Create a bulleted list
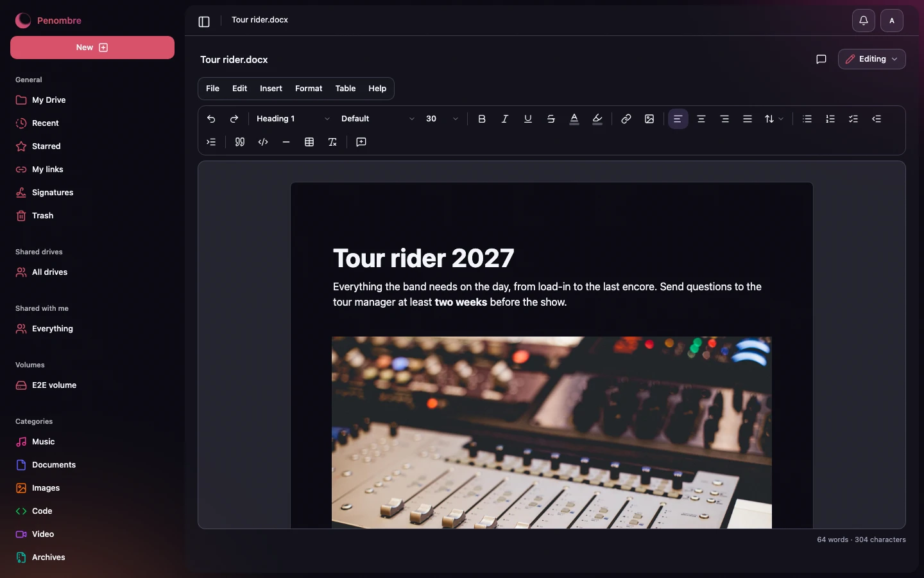 point(807,119)
